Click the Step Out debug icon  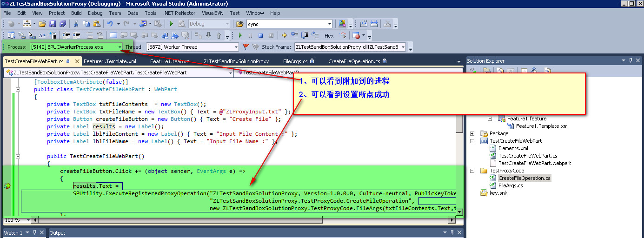(x=315, y=35)
